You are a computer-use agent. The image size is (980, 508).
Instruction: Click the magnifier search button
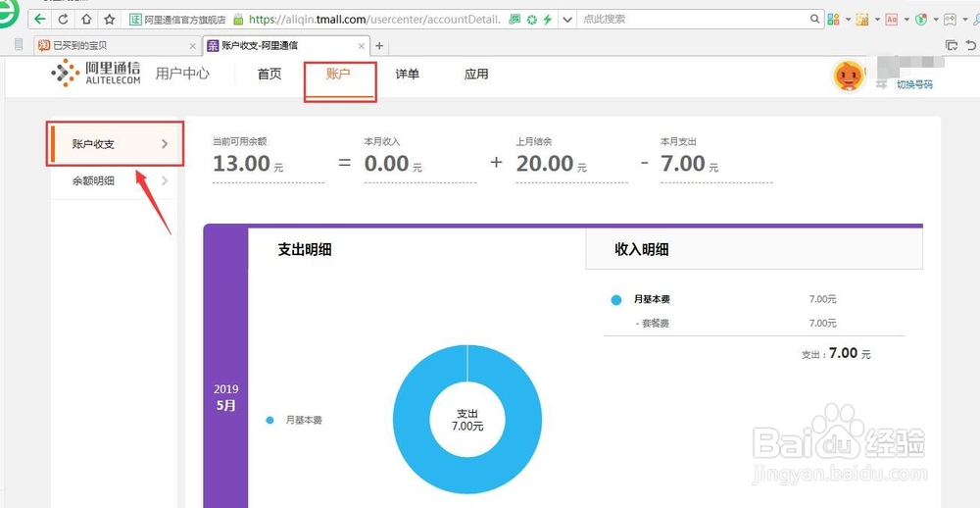pyautogui.click(x=815, y=20)
